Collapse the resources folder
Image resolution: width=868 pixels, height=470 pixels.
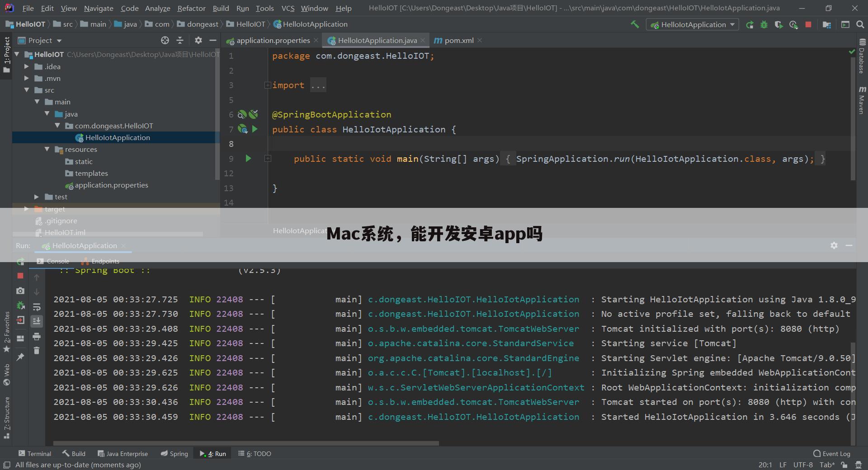[47, 149]
